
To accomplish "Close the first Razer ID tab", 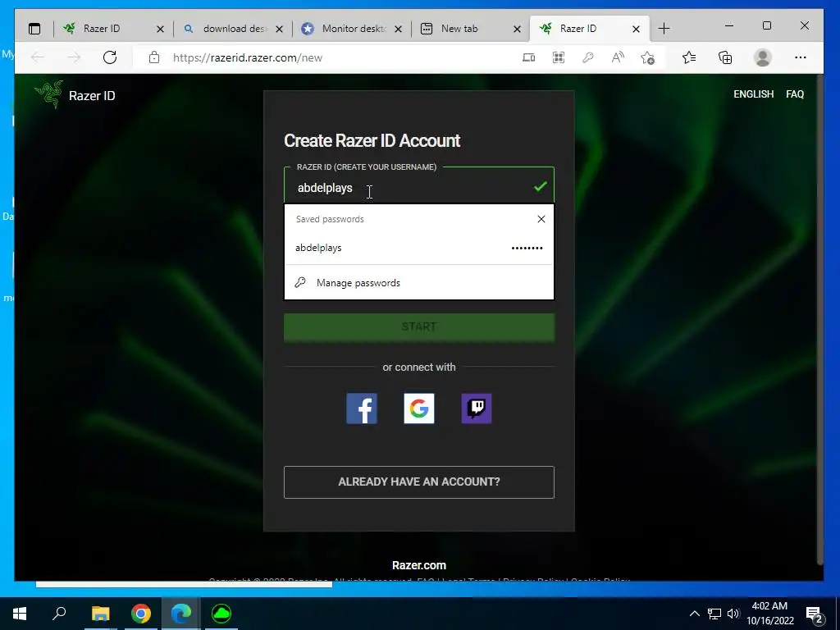I will [160, 29].
